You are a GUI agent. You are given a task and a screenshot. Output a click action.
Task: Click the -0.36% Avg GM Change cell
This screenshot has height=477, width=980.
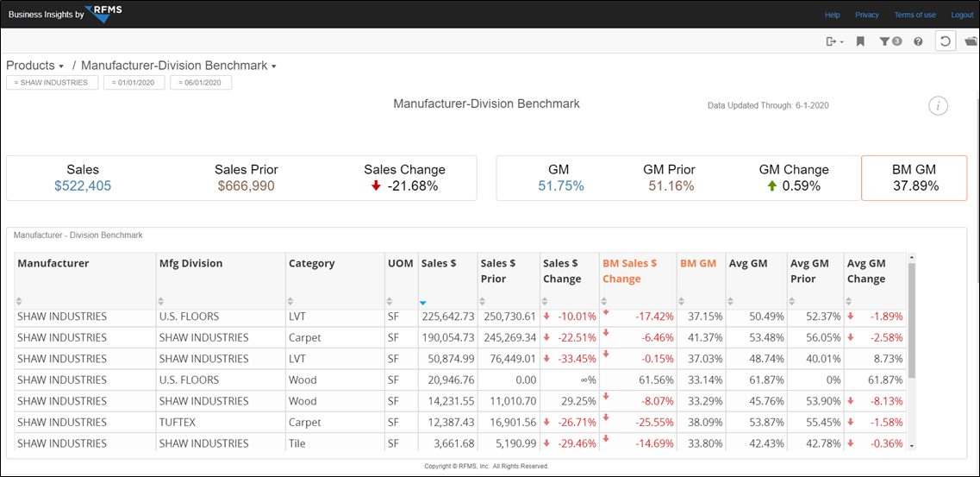click(x=875, y=443)
